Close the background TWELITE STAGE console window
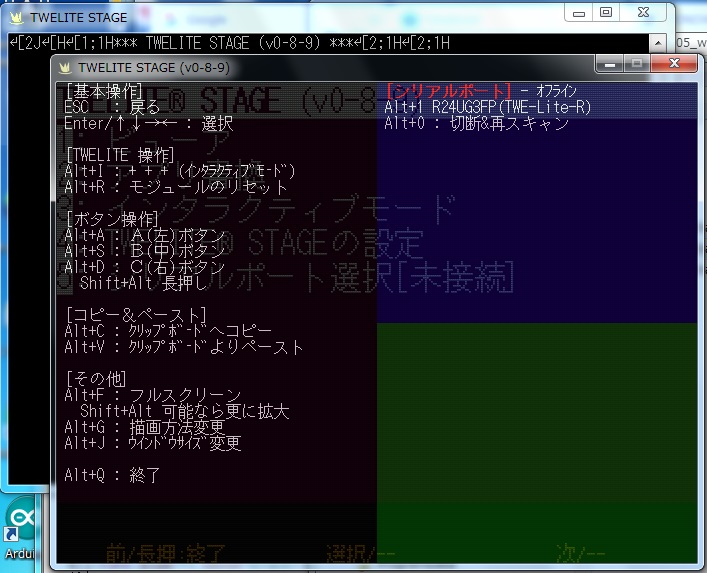The image size is (707, 573). [x=643, y=13]
